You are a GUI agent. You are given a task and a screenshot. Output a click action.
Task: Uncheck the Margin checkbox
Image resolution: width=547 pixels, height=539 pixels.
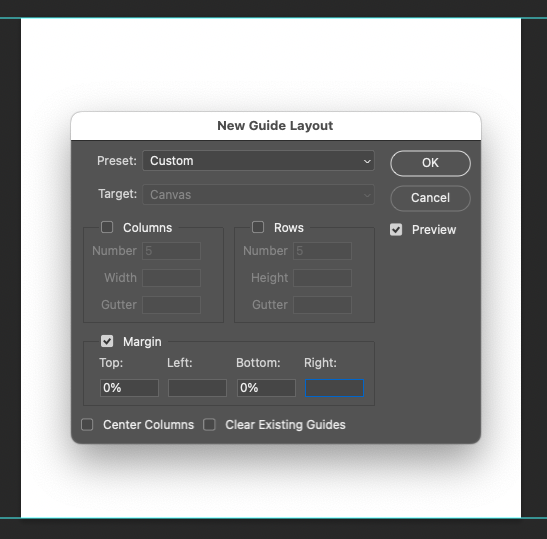(x=107, y=341)
